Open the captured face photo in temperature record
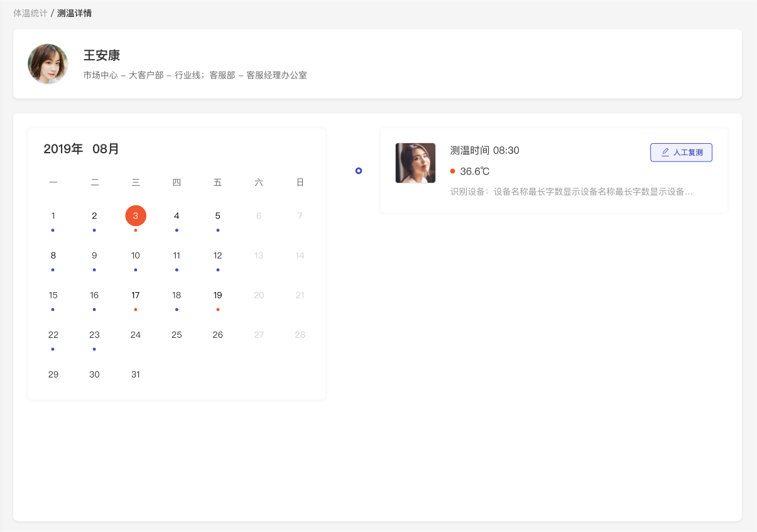The image size is (757, 532). [415, 163]
